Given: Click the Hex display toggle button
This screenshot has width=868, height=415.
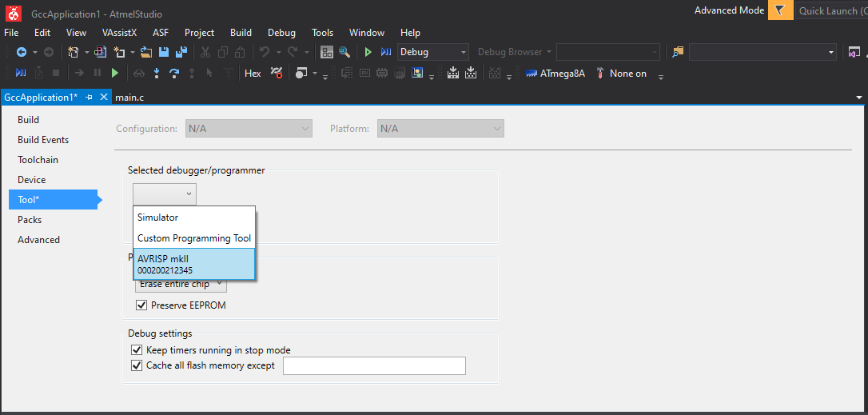Looking at the screenshot, I should [253, 74].
